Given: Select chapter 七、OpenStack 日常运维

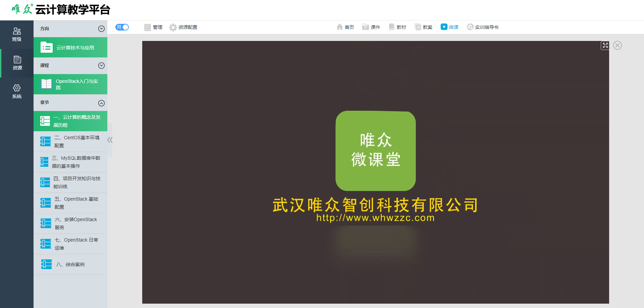Looking at the screenshot, I should (x=70, y=244).
